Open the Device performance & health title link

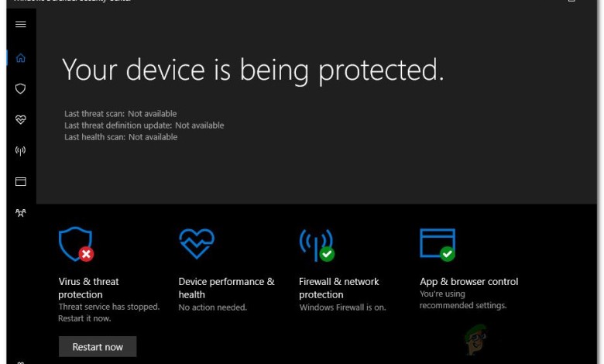click(226, 288)
